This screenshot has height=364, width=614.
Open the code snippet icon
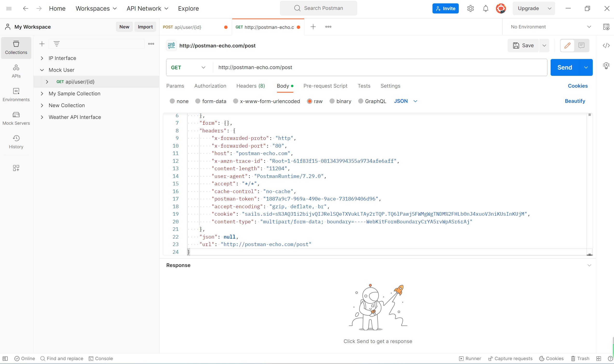(606, 46)
